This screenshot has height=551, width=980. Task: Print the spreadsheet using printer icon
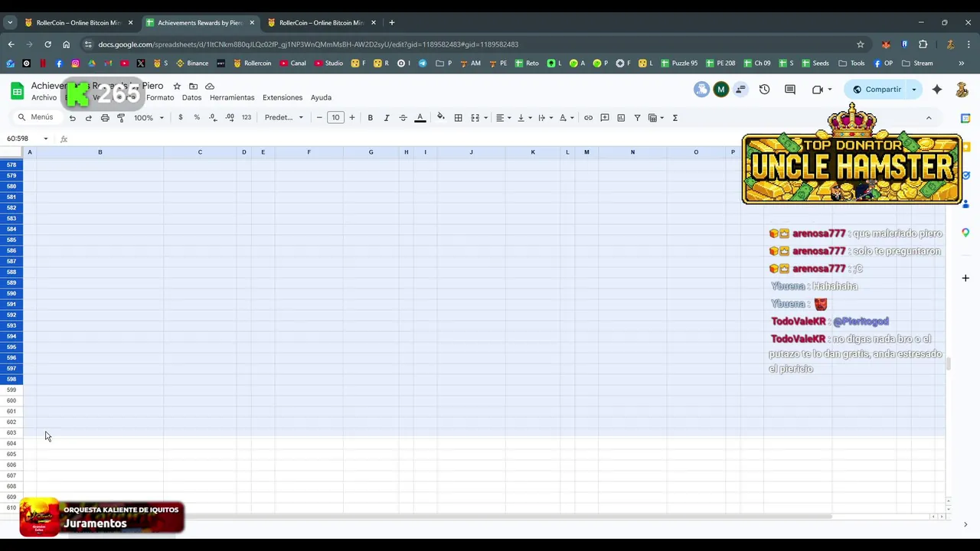(x=105, y=118)
